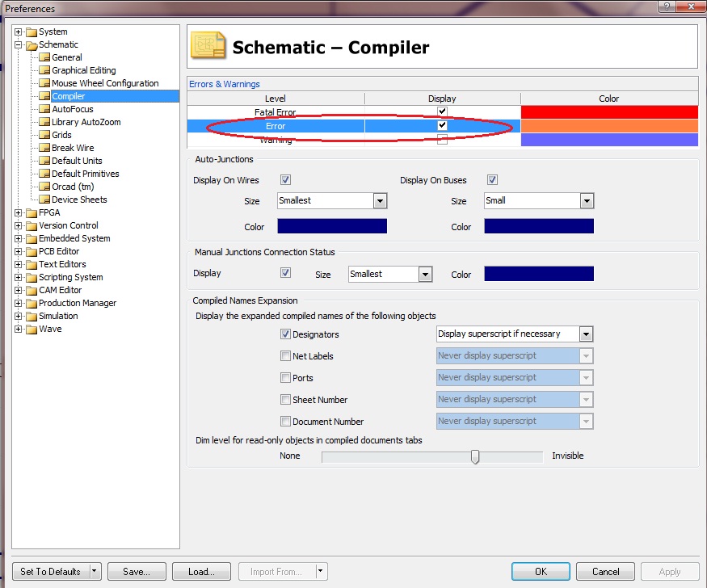Pick the Error orange color swatch
Viewport: 707px width, 588px height.
click(609, 126)
